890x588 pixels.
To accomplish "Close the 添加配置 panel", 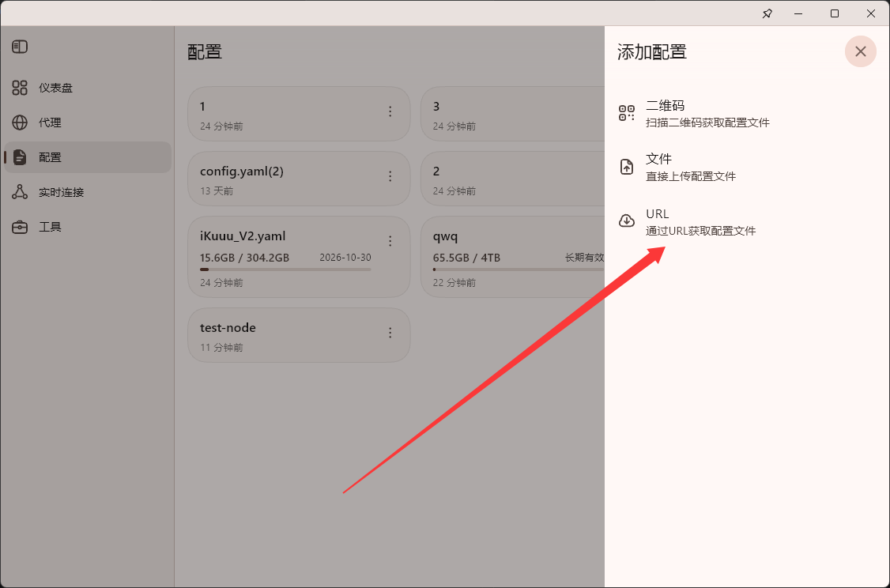I will pyautogui.click(x=861, y=51).
